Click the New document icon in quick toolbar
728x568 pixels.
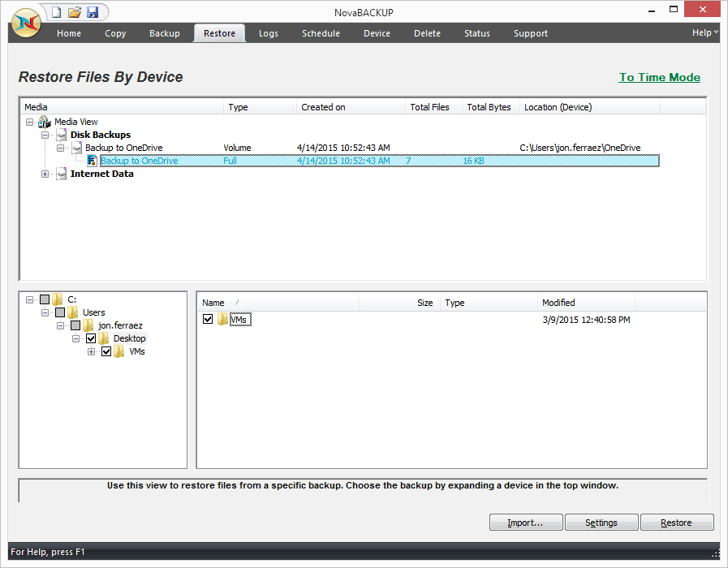(56, 12)
